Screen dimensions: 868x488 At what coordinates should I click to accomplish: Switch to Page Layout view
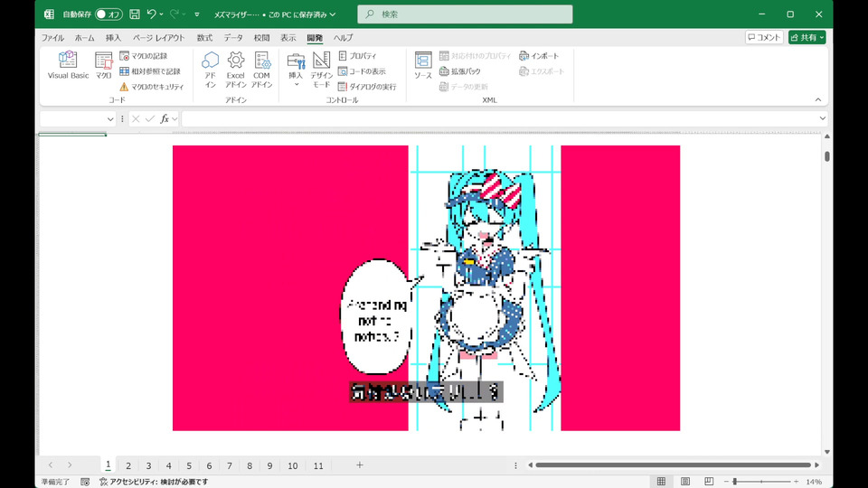click(x=685, y=482)
